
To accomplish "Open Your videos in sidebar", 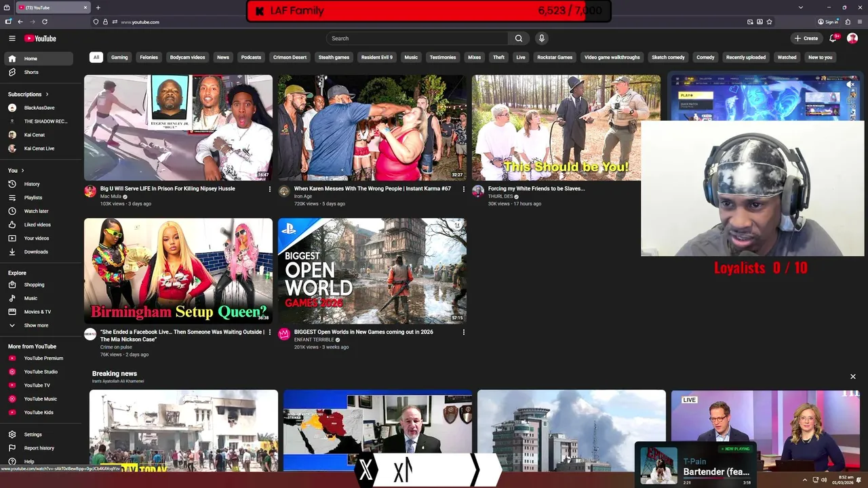I will tap(38, 238).
